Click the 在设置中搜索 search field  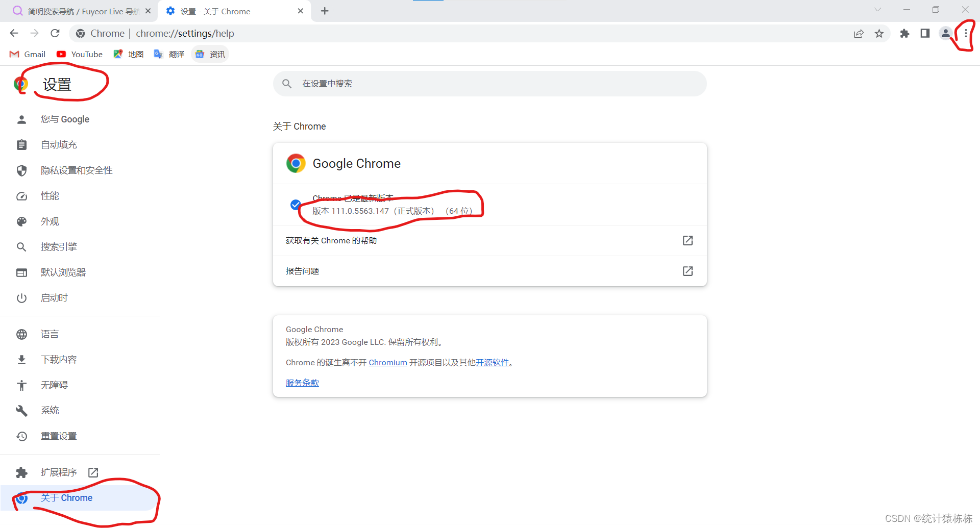click(x=490, y=84)
